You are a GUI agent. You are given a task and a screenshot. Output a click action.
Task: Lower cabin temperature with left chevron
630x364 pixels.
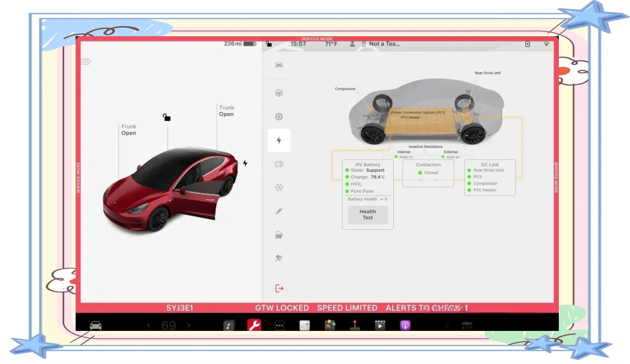pyautogui.click(x=149, y=326)
